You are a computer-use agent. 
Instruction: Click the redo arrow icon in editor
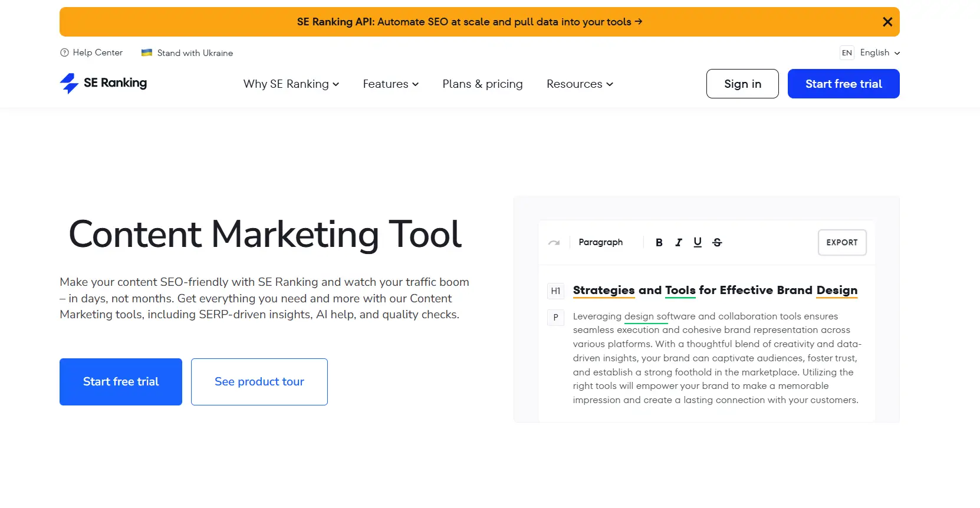pos(554,242)
